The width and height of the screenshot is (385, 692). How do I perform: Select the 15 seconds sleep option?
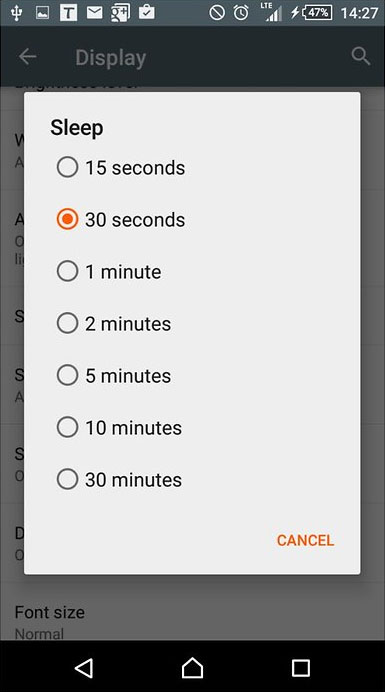(x=192, y=168)
